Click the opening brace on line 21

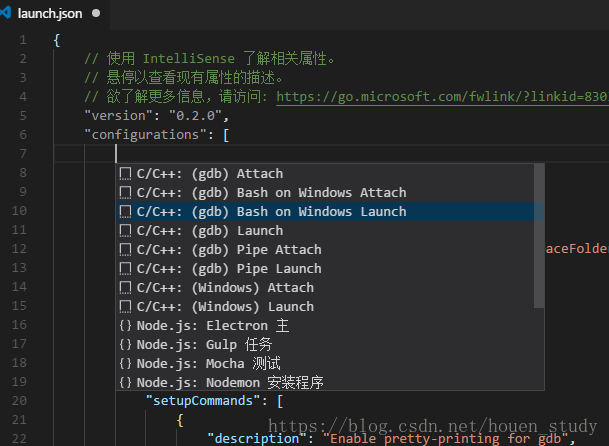click(180, 420)
